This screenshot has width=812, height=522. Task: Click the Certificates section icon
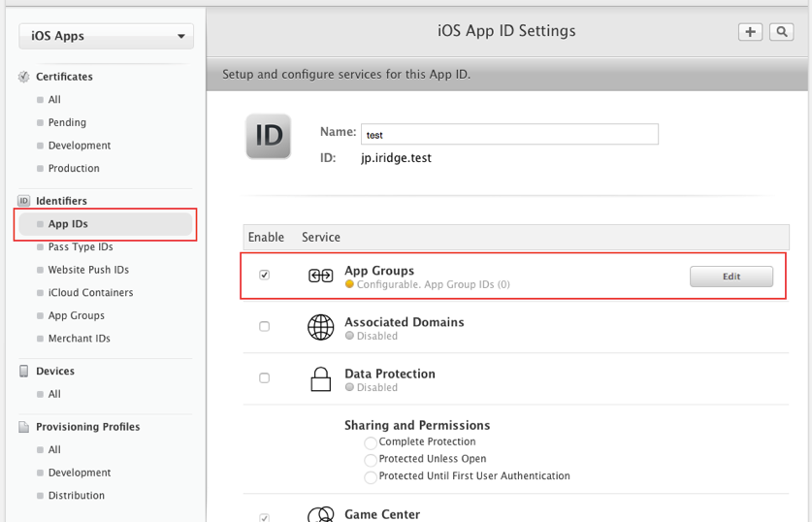point(24,77)
